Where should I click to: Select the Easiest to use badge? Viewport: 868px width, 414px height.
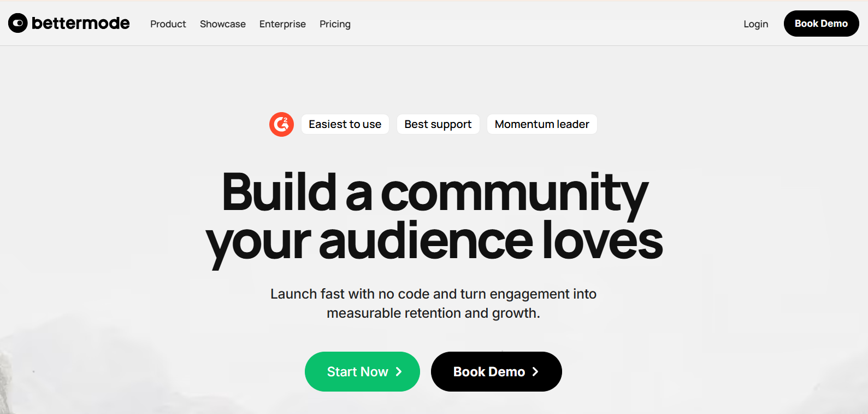[345, 124]
